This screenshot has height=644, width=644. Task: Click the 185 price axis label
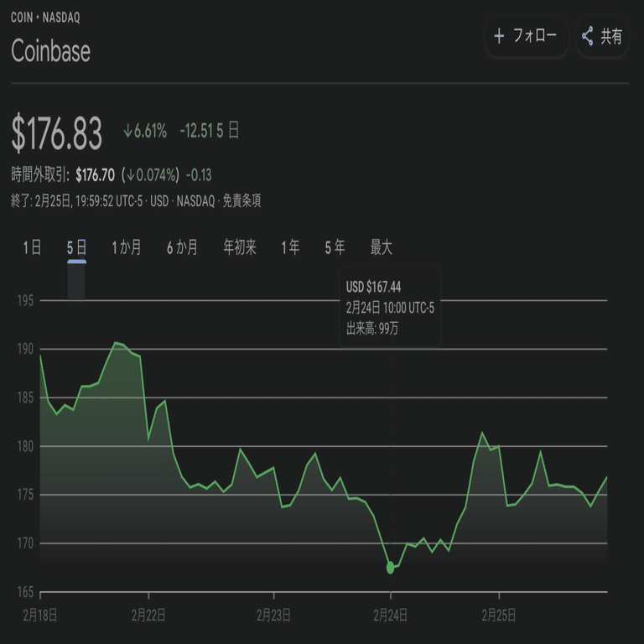click(x=25, y=397)
